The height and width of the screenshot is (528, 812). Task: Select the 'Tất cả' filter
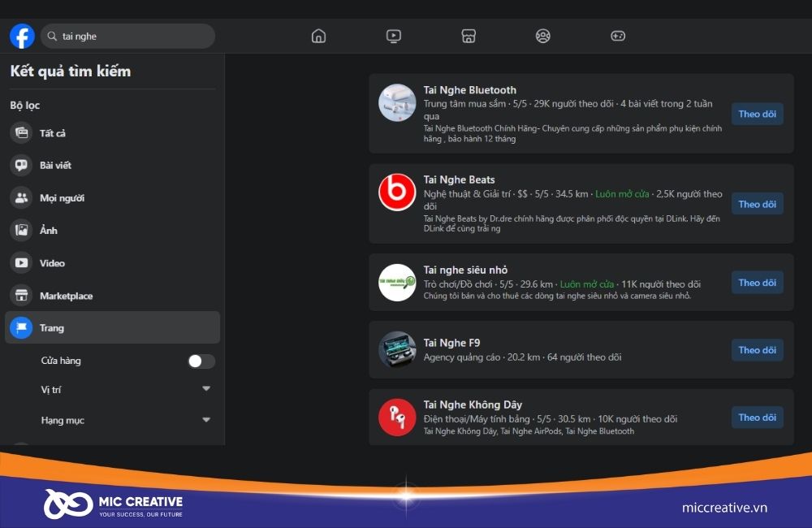112,133
